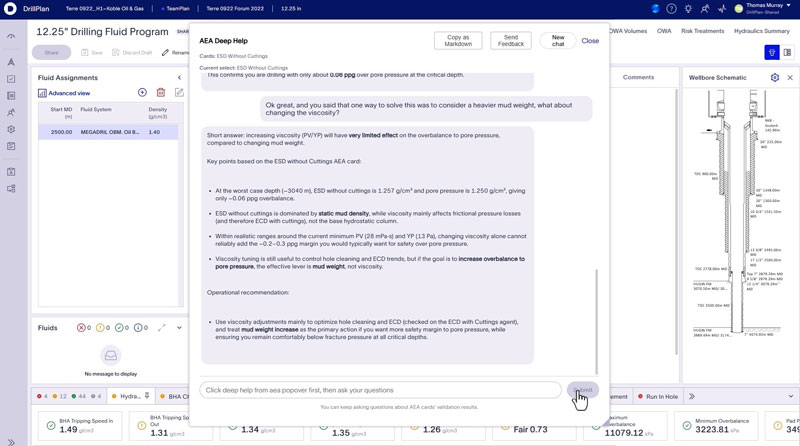The width and height of the screenshot is (800, 446).
Task: Collapse the Fluids panel dropdown chevron
Action: 179,328
